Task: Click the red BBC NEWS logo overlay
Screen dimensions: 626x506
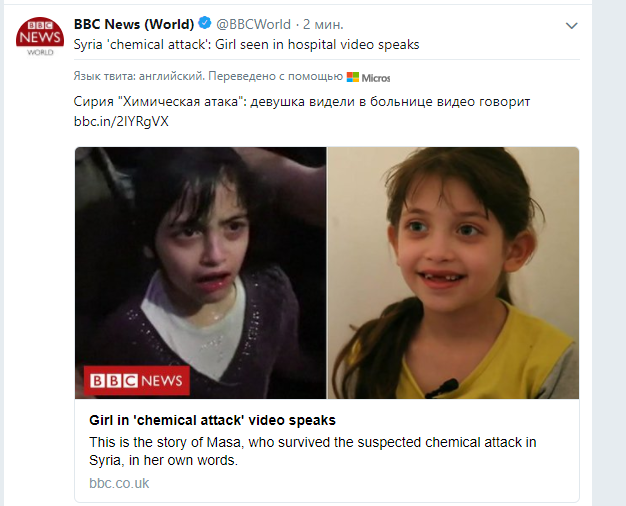Action: (137, 381)
